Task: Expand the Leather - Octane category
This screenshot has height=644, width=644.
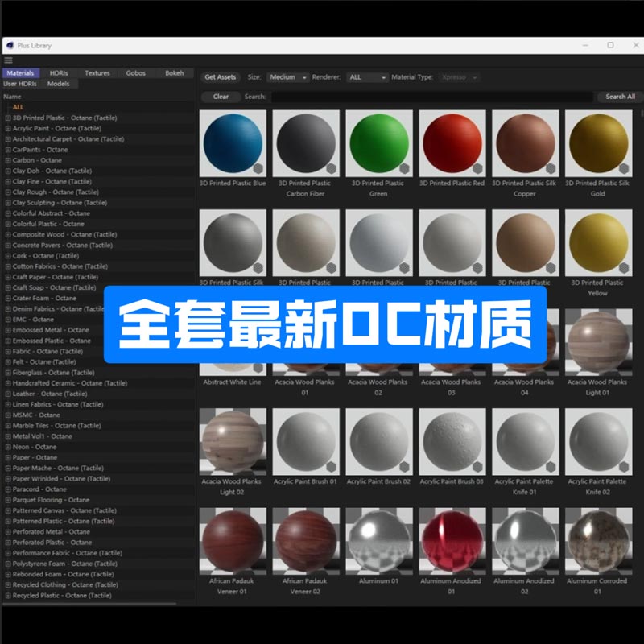Action: [x=8, y=394]
